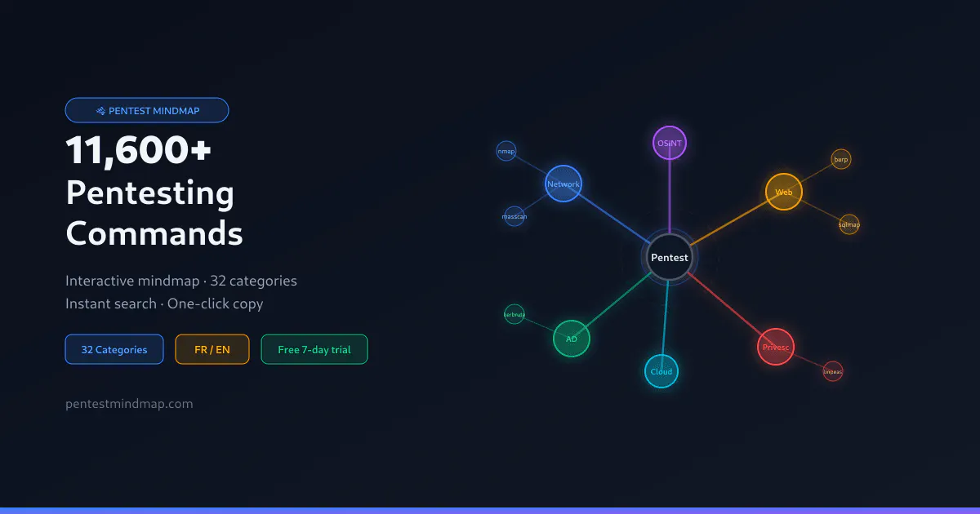This screenshot has height=514, width=980.
Task: Open the pentestmindmap.com link
Action: tap(129, 403)
